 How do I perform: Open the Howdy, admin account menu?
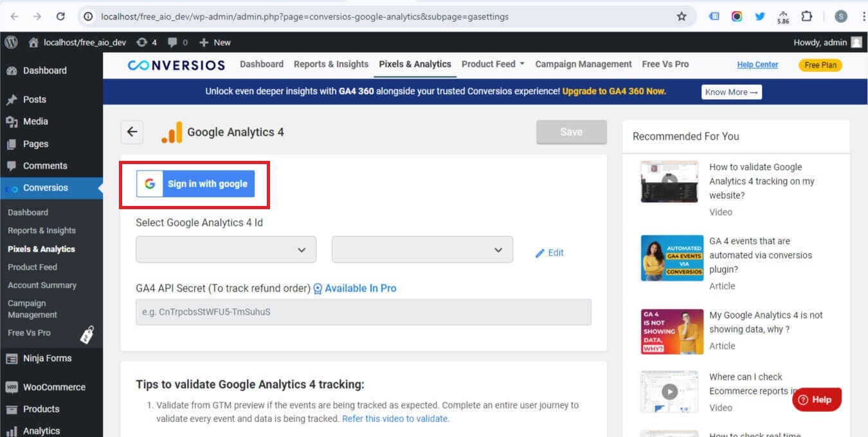point(828,42)
